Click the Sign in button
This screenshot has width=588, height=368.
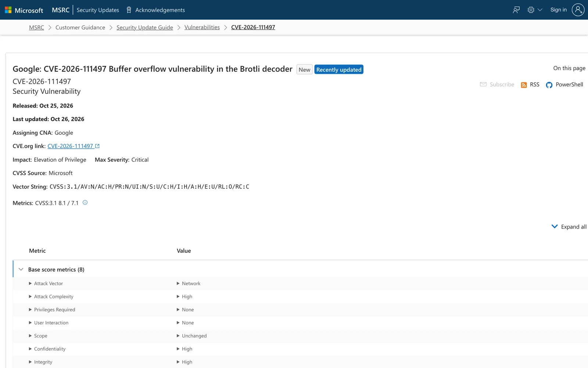pyautogui.click(x=559, y=10)
